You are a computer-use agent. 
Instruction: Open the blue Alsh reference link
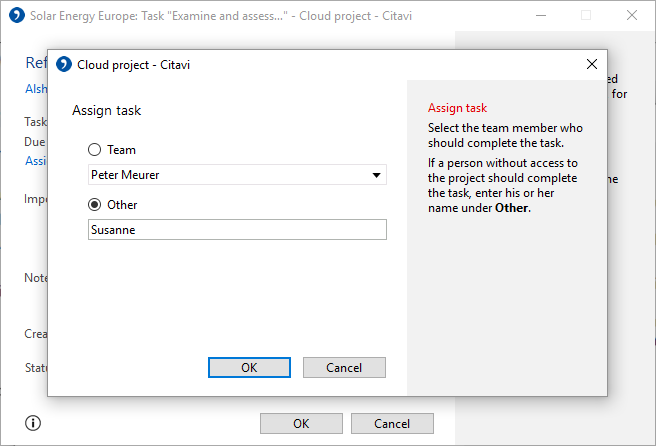(36, 89)
